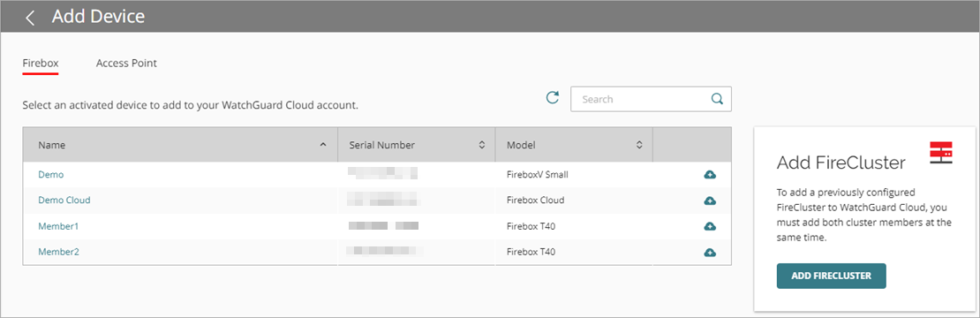Viewport: 980px width, 318px height.
Task: Click the ADD FIRECLUSTER button
Action: coord(832,276)
